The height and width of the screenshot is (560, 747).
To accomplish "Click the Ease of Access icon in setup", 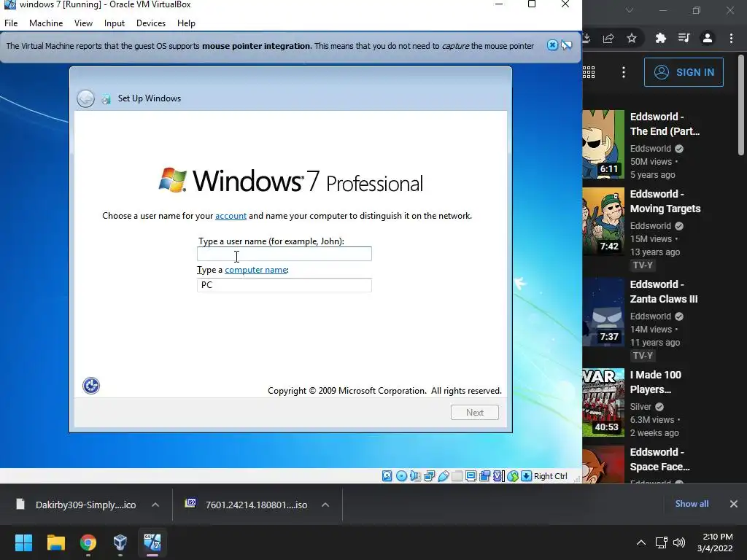I will 91,386.
